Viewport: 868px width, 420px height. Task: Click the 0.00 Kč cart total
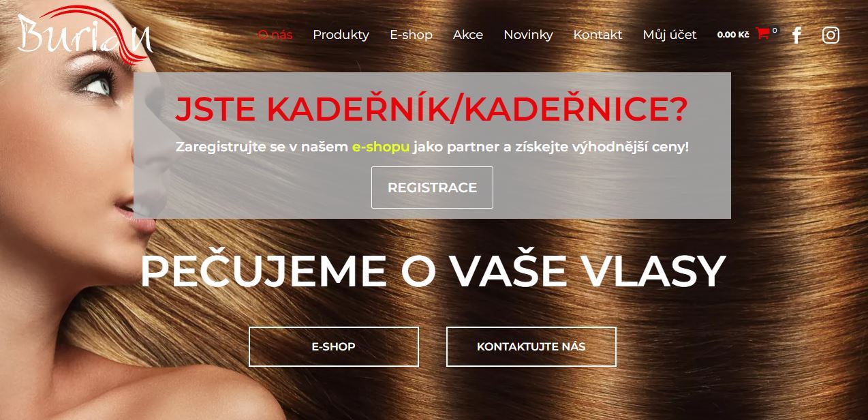(733, 34)
